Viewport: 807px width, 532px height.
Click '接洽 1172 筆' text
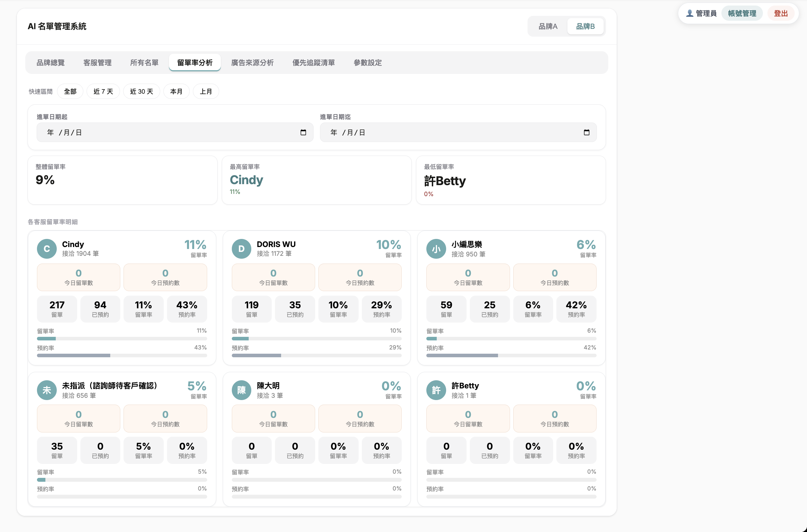point(274,254)
